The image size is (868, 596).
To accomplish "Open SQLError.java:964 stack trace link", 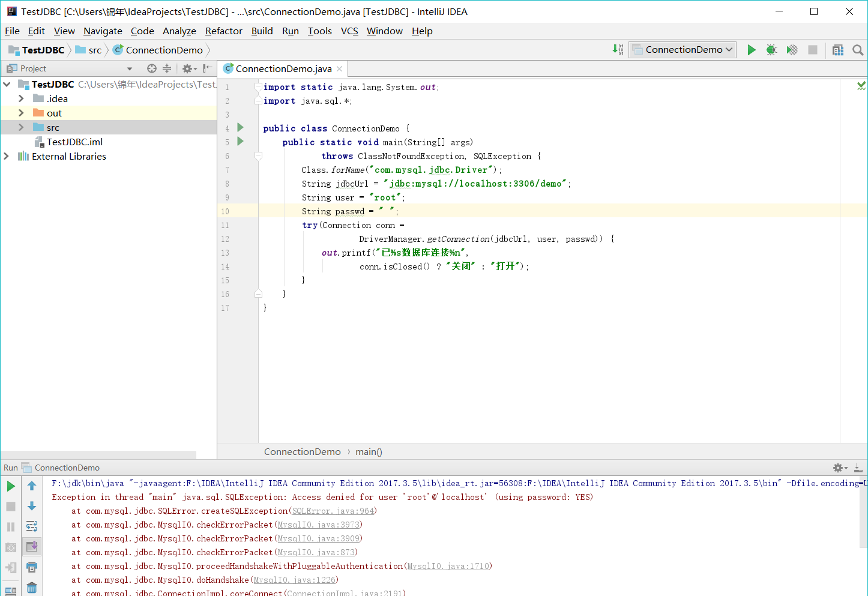I will pos(333,511).
